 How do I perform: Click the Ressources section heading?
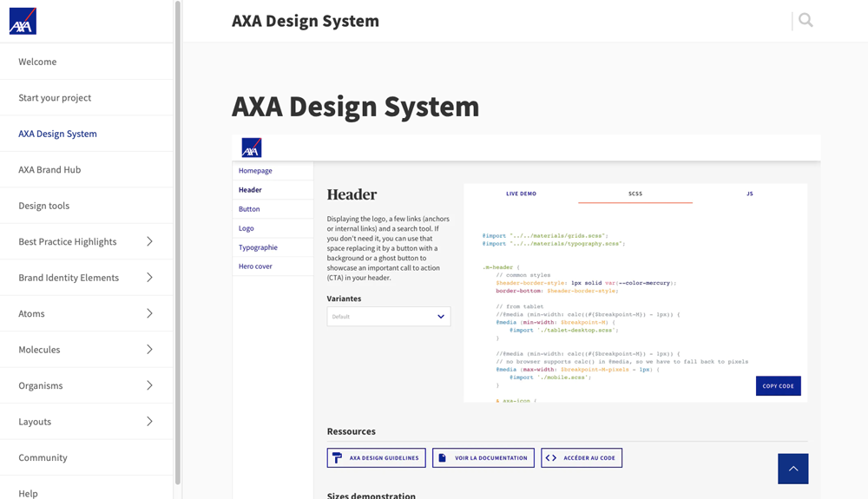[x=351, y=431]
